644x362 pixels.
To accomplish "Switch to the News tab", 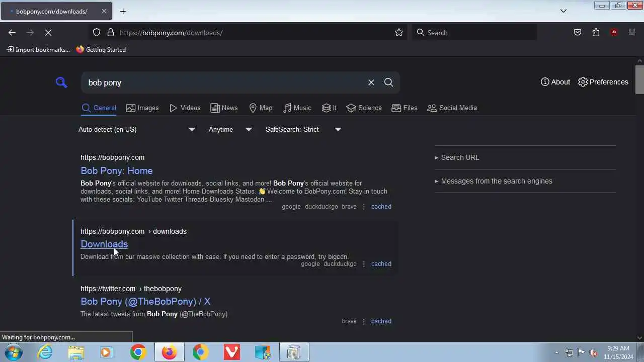I will click(x=224, y=108).
